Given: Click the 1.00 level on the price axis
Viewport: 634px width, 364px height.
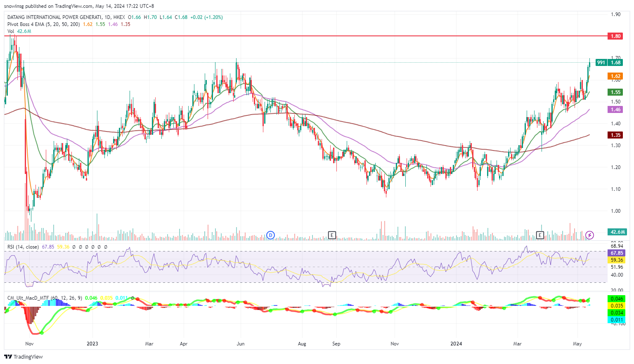Looking at the screenshot, I should click(x=615, y=211).
